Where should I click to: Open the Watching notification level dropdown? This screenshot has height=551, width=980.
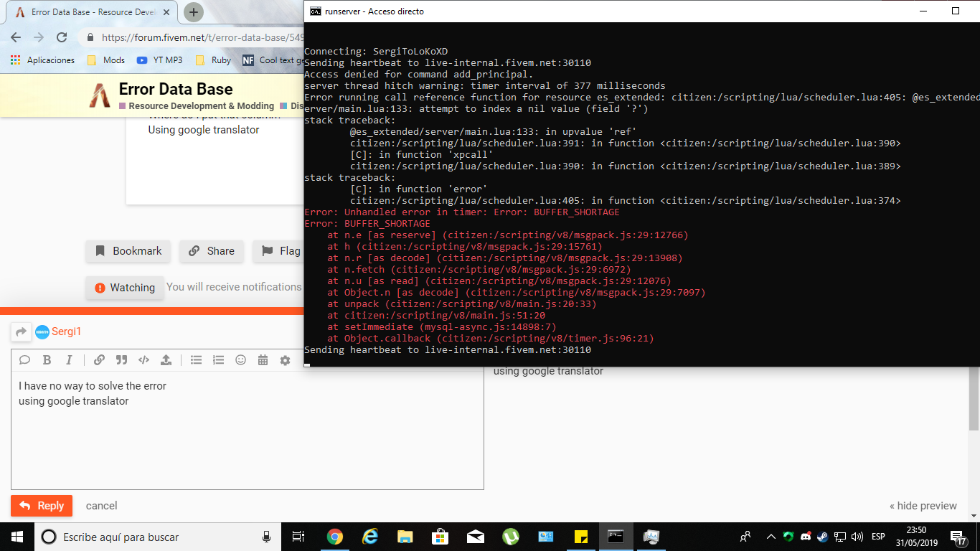tap(125, 288)
